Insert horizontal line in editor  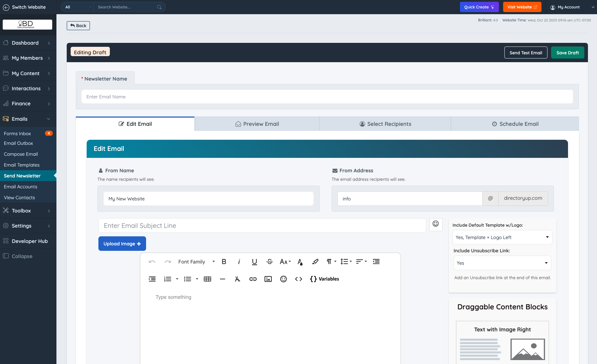222,279
